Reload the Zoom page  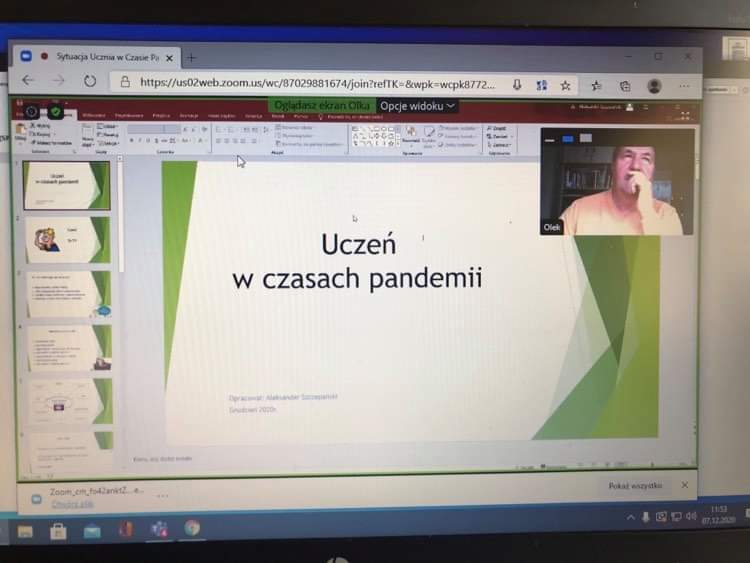click(x=90, y=81)
